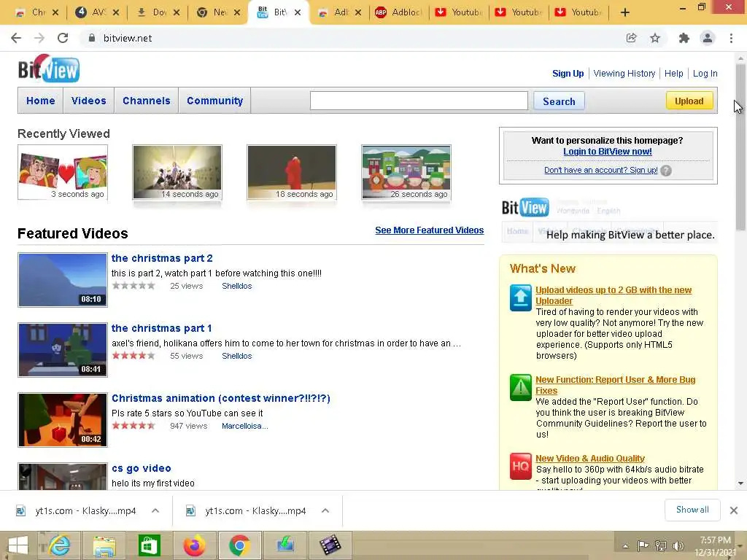Open the cs go video title
Screen dimensions: 747x560
(141, 468)
